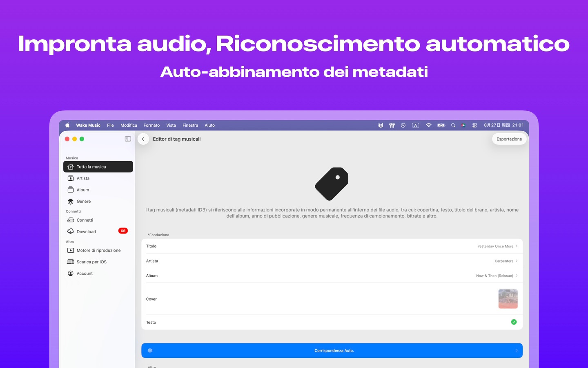Click the colorful Siri menu bar icon
This screenshot has height=368, width=588.
tap(463, 125)
